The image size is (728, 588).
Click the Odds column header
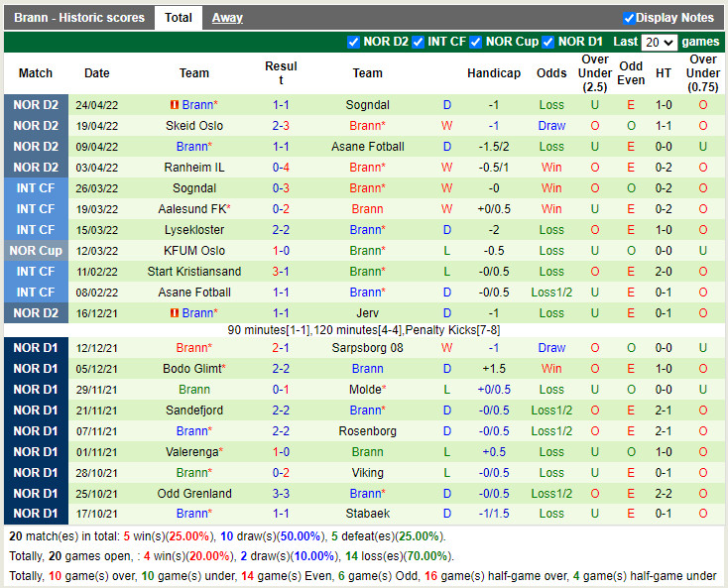pyautogui.click(x=551, y=73)
